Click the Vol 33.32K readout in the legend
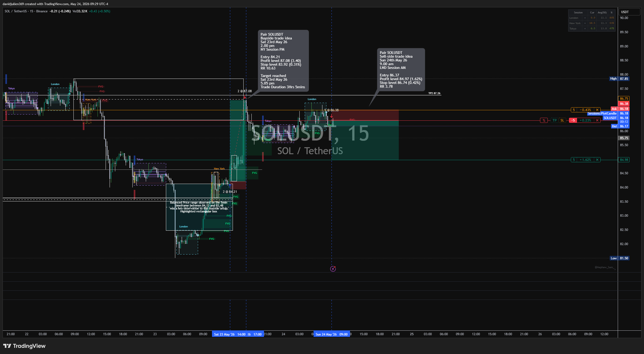The image size is (644, 354). 80,11
